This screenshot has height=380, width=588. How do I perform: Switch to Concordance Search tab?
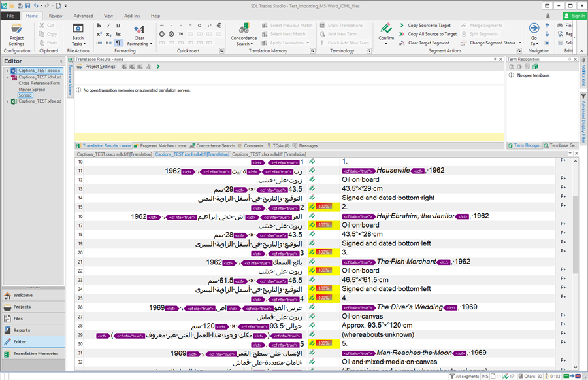tap(212, 146)
